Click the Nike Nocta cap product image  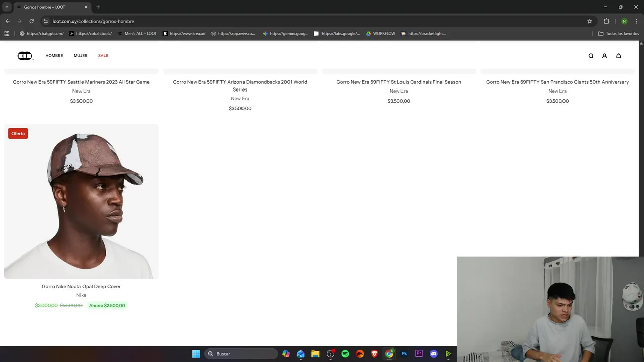(x=81, y=201)
